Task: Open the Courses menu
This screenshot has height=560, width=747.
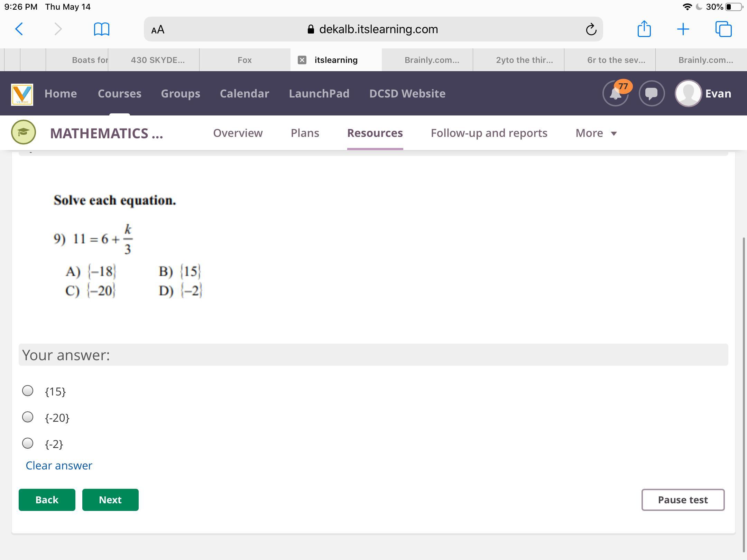Action: [x=119, y=93]
